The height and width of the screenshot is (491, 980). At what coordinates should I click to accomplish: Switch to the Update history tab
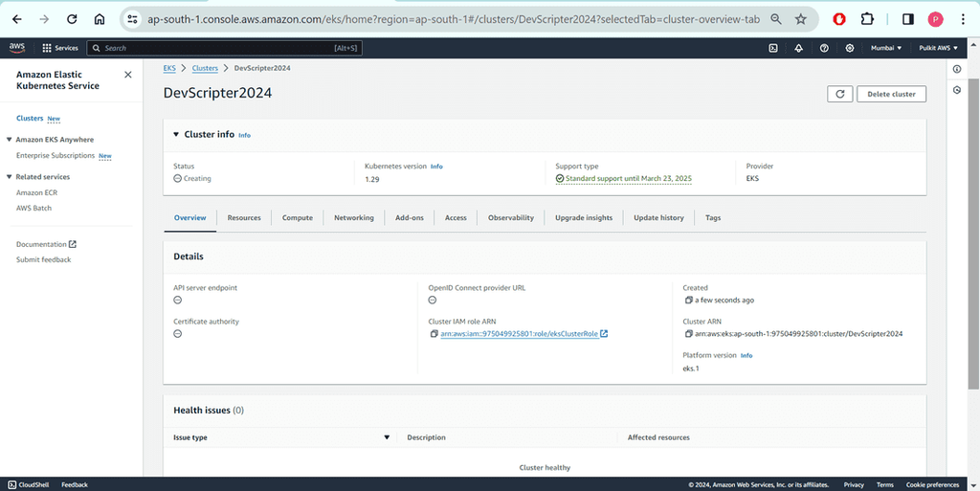click(658, 218)
